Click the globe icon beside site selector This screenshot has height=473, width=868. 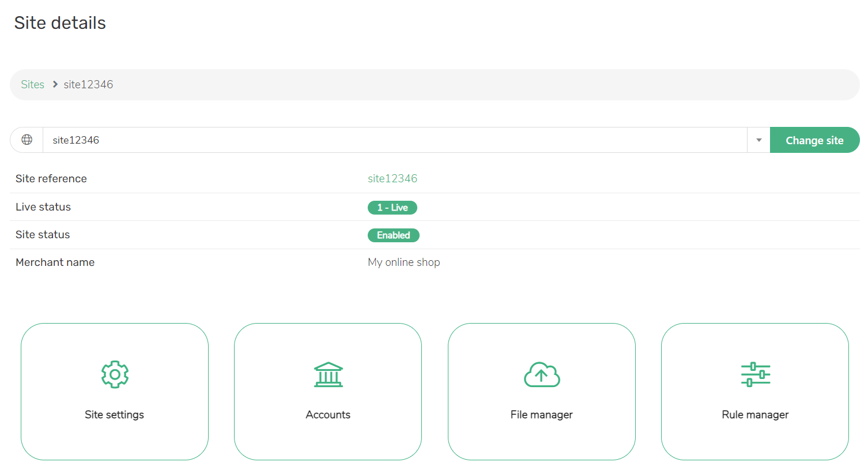click(x=27, y=140)
